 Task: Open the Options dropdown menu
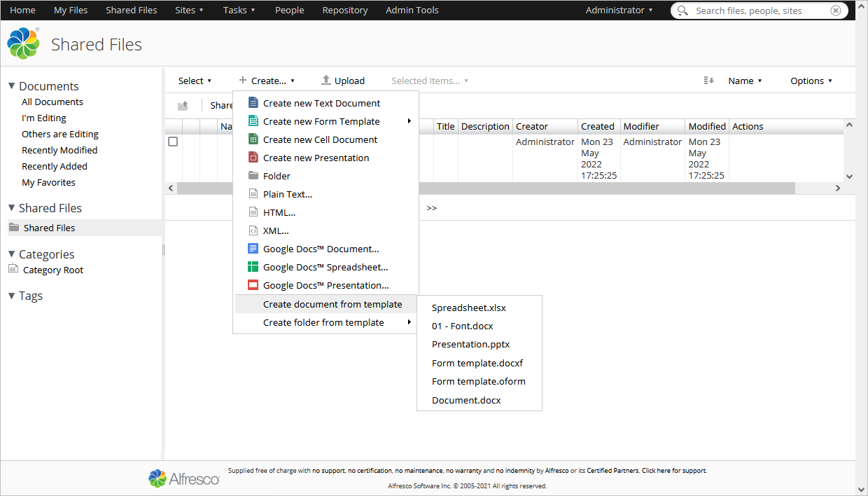pyautogui.click(x=811, y=81)
